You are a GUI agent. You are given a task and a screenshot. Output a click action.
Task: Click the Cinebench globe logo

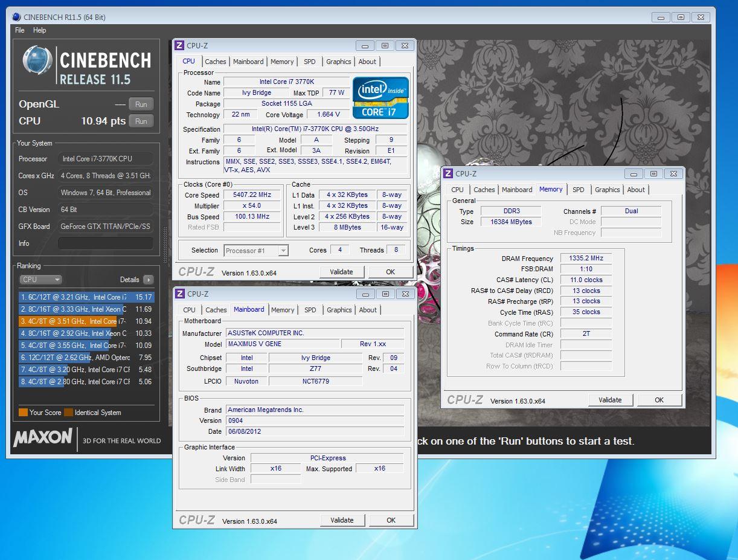tap(39, 61)
